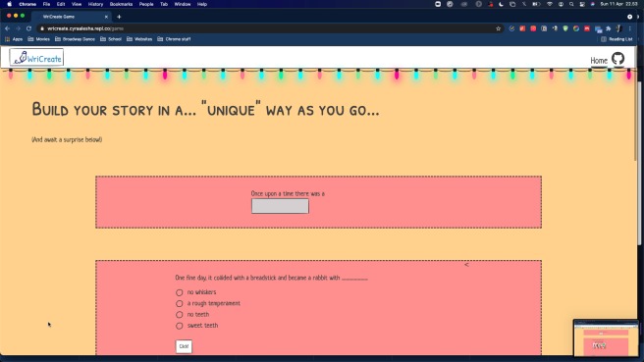Viewport: 644px width, 362px height.
Task: Click the 'Build your story' heading
Action: click(x=205, y=109)
